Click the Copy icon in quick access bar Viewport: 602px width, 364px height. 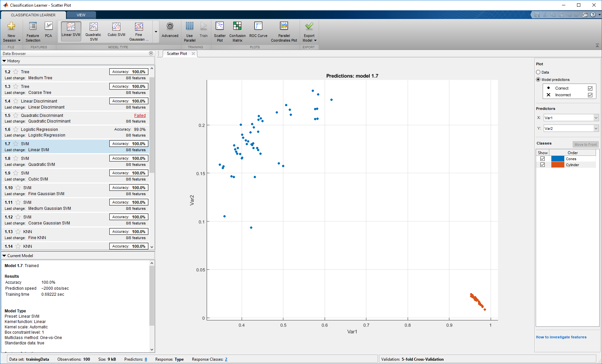[x=553, y=15]
